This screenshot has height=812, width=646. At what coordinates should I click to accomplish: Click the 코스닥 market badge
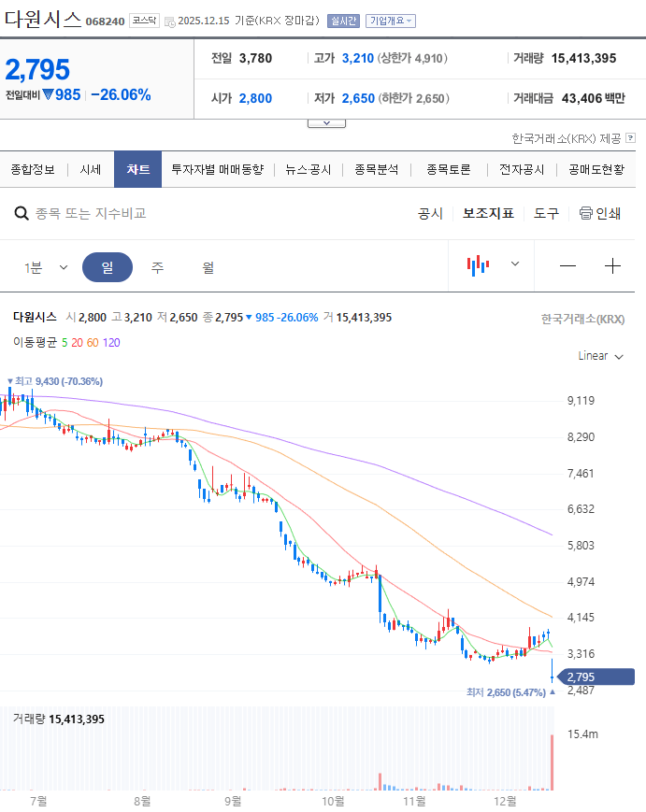tap(144, 21)
